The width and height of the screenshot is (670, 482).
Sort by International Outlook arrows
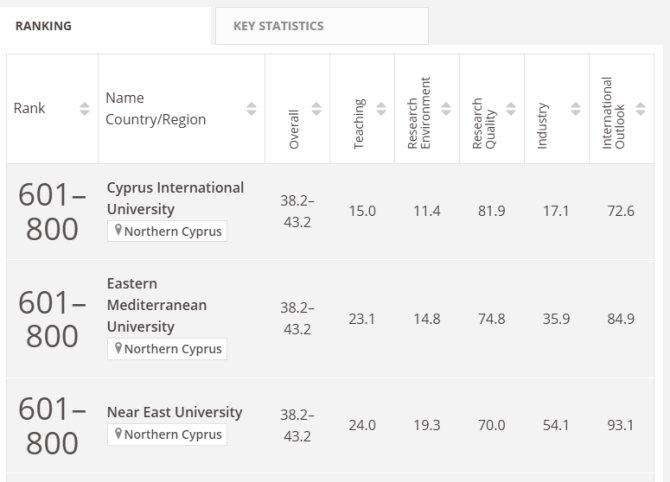click(x=640, y=109)
